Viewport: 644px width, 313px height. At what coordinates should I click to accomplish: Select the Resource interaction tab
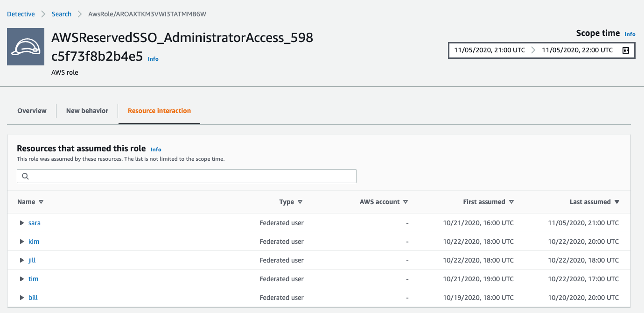click(159, 111)
